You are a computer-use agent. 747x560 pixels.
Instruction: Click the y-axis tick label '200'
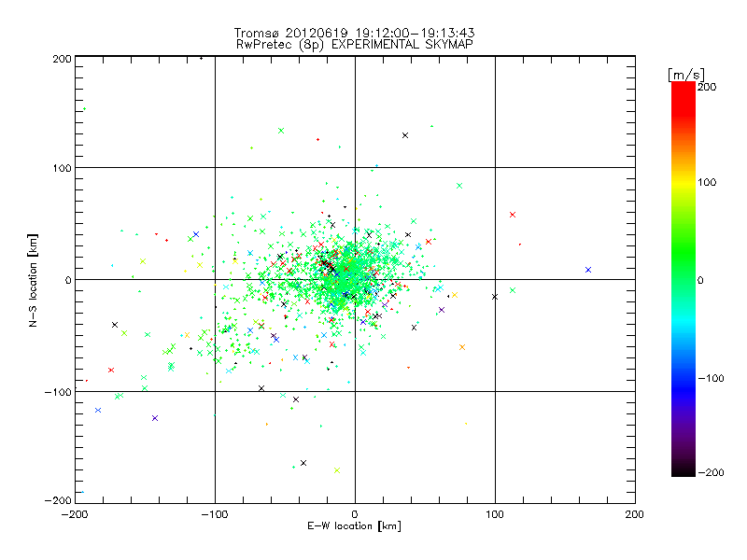62,59
